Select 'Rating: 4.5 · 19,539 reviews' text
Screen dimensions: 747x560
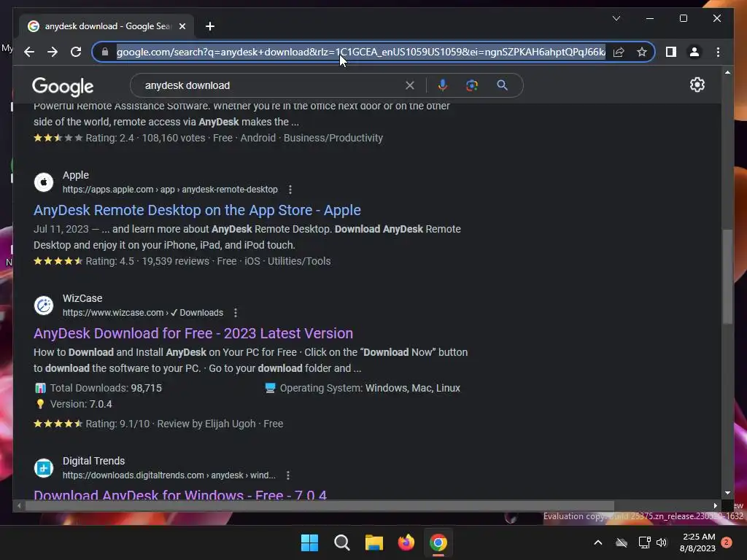click(147, 262)
